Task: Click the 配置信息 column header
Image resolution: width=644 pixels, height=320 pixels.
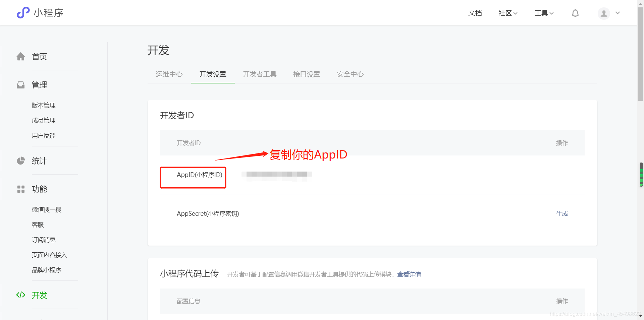Action: [x=189, y=301]
